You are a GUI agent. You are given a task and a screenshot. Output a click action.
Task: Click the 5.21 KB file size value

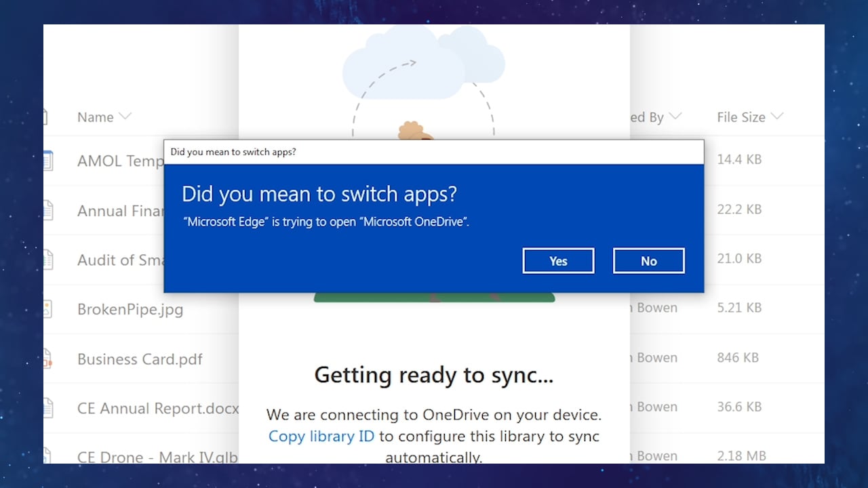click(x=739, y=308)
